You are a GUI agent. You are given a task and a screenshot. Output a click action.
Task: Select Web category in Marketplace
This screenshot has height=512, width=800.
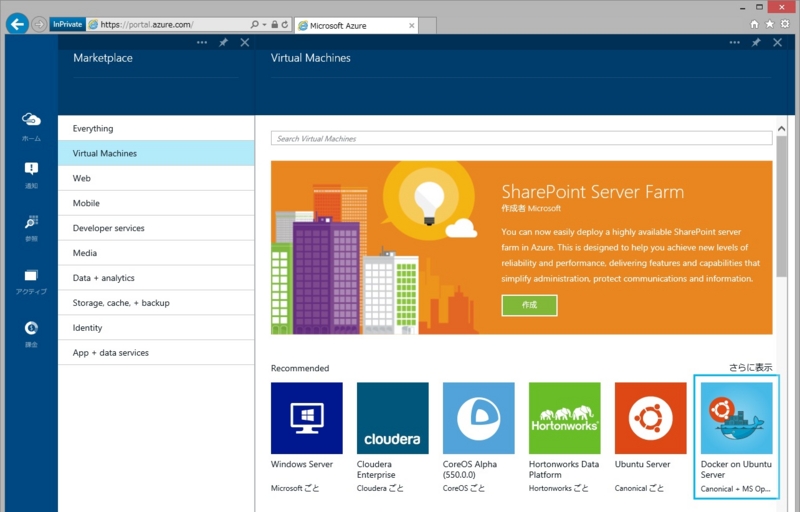(x=156, y=178)
